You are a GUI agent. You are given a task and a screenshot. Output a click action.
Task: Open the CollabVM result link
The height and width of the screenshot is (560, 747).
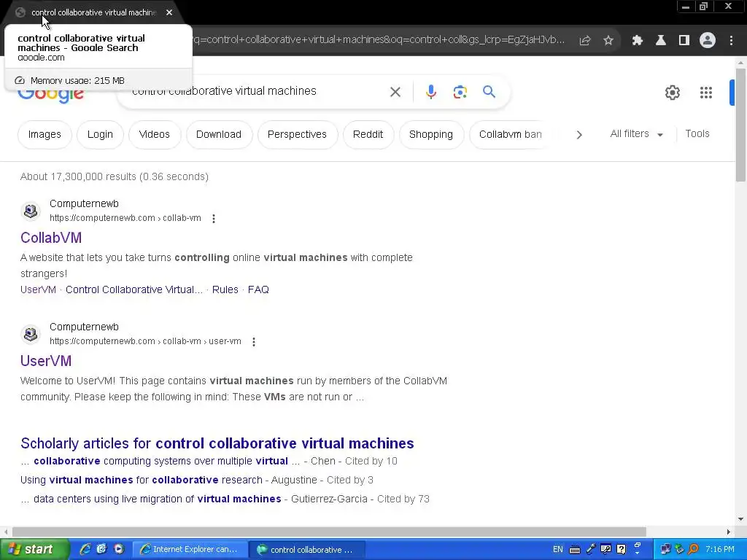51,238
